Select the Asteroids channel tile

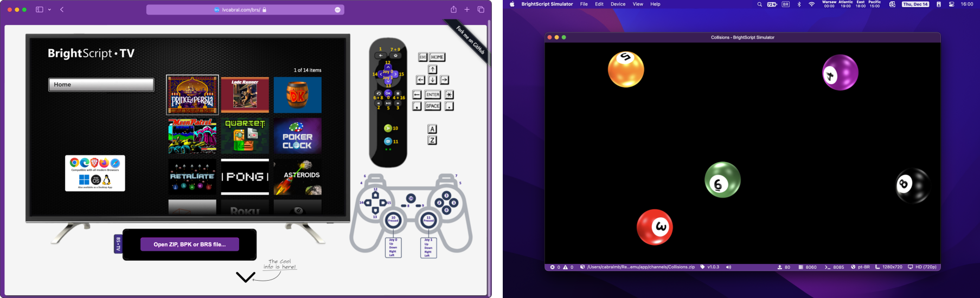tap(297, 177)
